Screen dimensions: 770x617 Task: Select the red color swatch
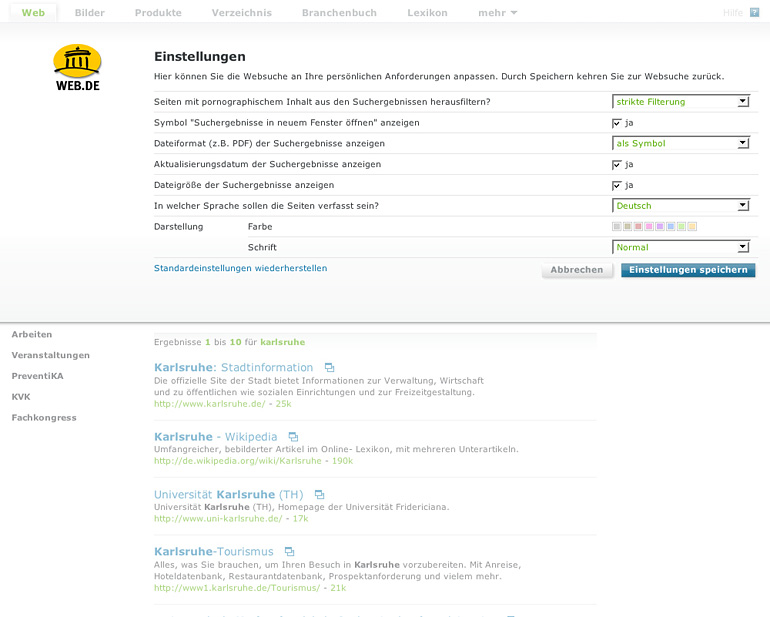click(638, 226)
